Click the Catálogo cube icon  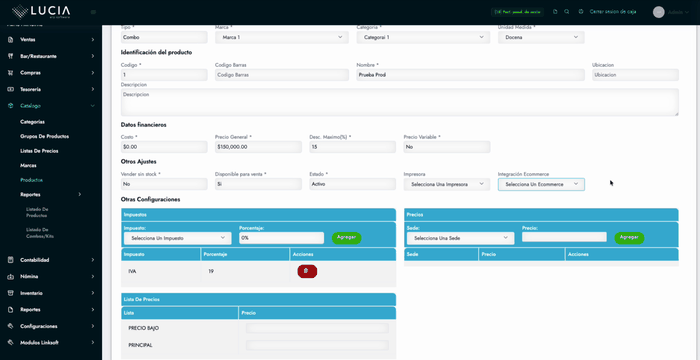coord(11,106)
